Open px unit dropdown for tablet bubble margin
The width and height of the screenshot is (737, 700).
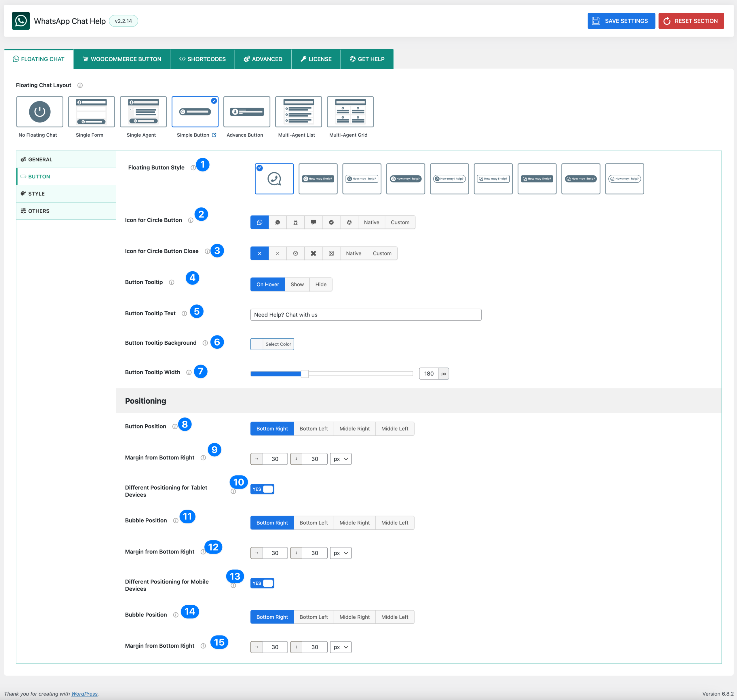click(341, 553)
